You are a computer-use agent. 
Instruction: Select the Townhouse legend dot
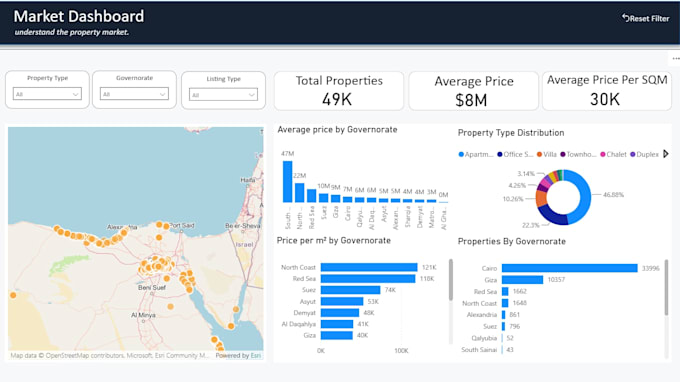pyautogui.click(x=563, y=154)
